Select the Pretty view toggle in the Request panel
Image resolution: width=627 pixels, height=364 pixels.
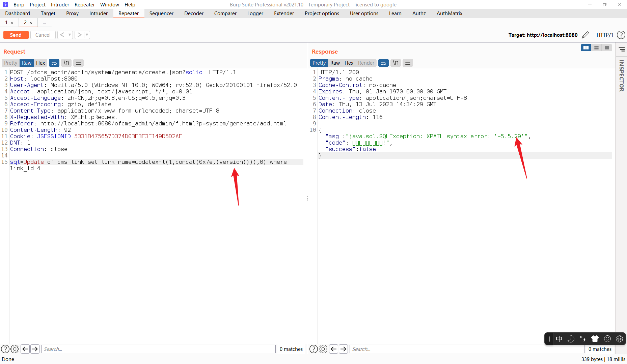[x=10, y=63]
